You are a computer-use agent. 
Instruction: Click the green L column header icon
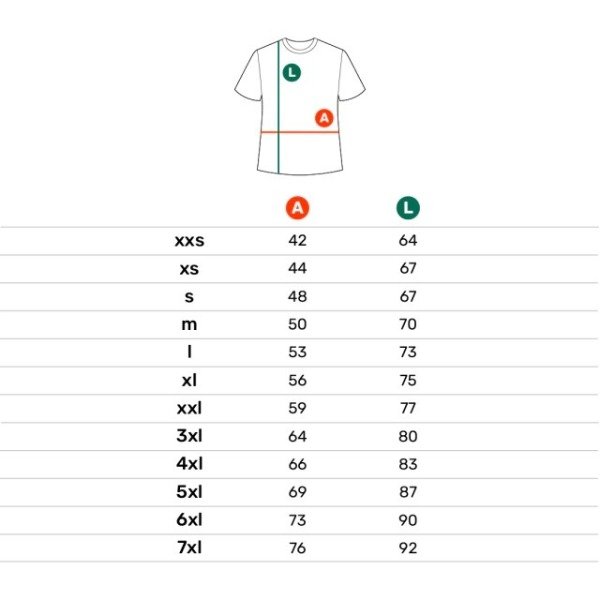[x=407, y=208]
